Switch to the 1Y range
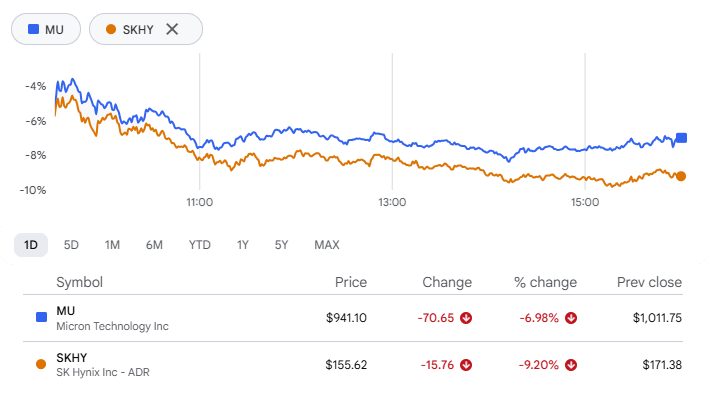The image size is (708, 394). [x=242, y=245]
